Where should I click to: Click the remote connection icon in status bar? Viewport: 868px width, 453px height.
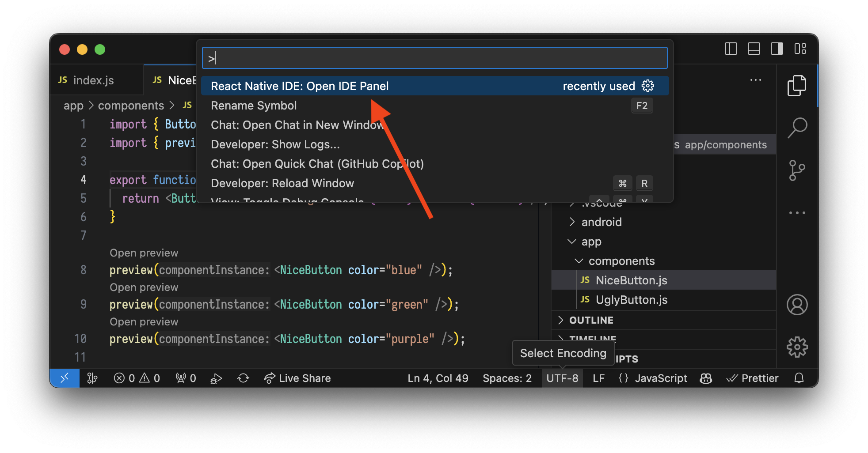(65, 378)
